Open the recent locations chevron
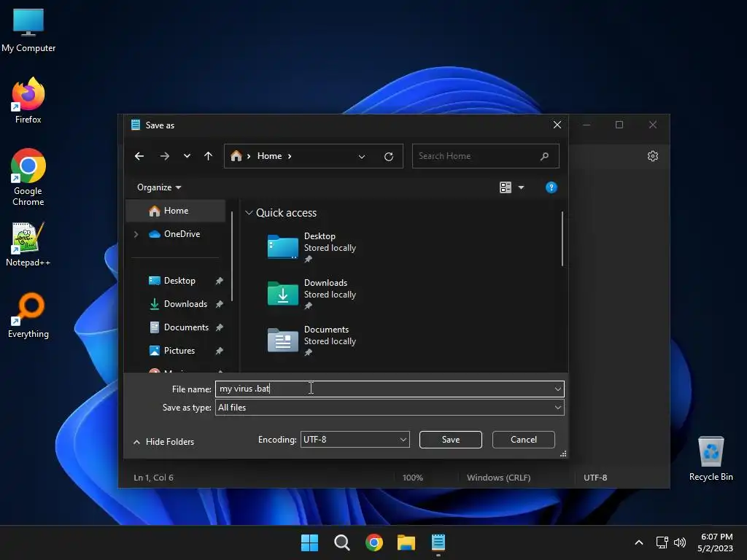 click(x=187, y=156)
